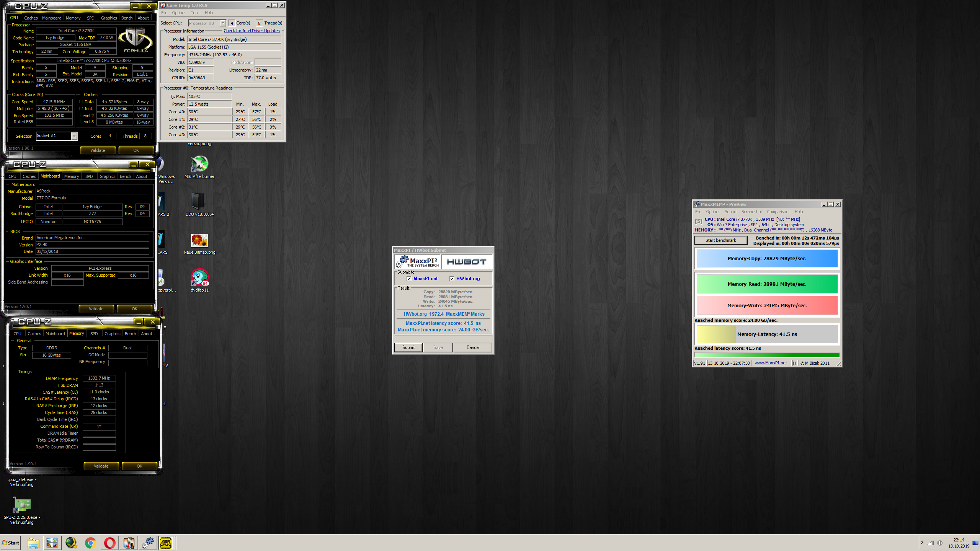Open the Windows Start menu

pos(11,543)
